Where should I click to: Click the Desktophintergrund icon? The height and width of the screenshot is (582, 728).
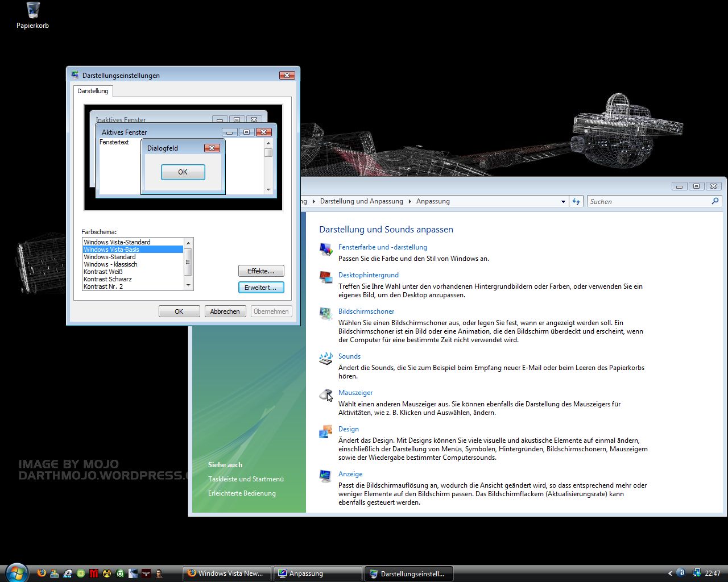click(325, 277)
